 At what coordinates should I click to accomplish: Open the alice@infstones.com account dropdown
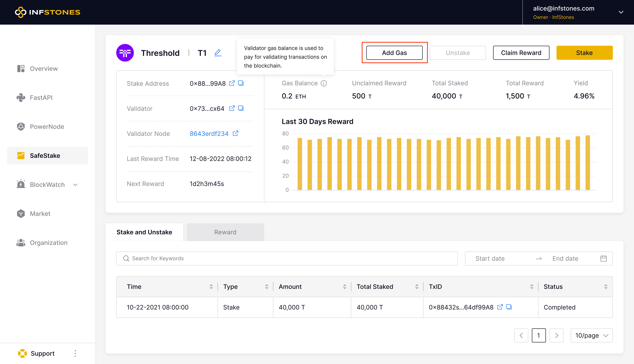coord(621,12)
